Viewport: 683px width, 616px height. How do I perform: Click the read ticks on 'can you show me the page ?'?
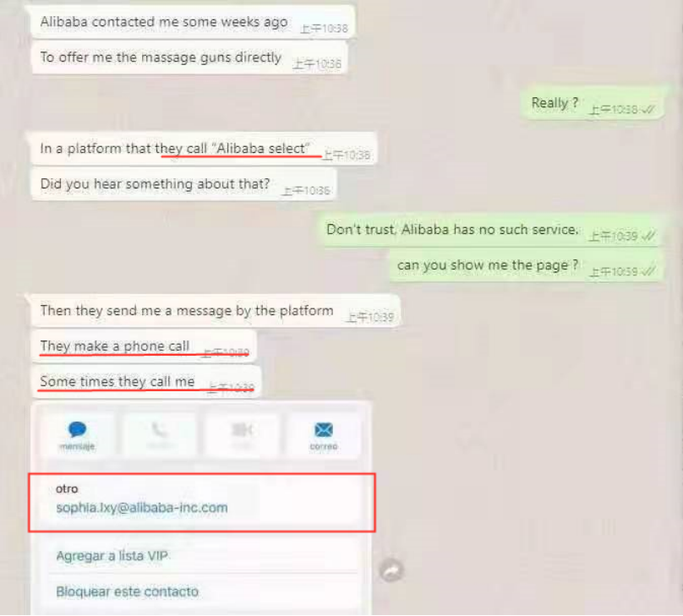(648, 271)
